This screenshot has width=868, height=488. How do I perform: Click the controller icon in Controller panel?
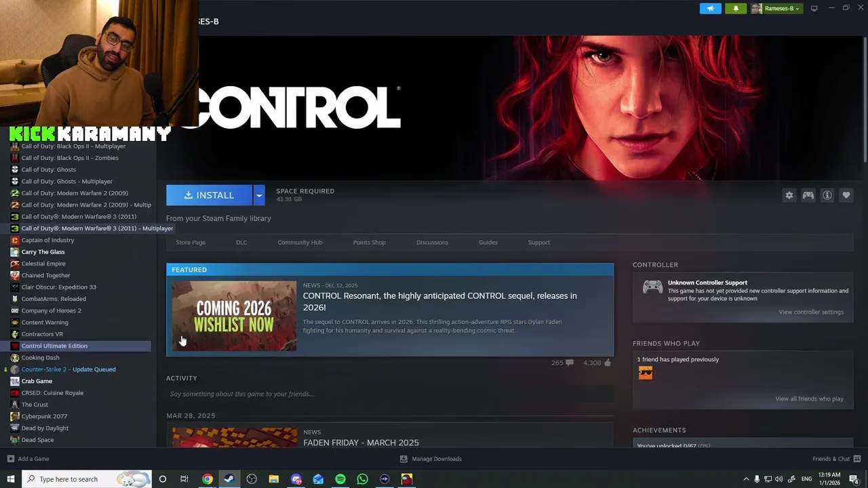tap(652, 287)
